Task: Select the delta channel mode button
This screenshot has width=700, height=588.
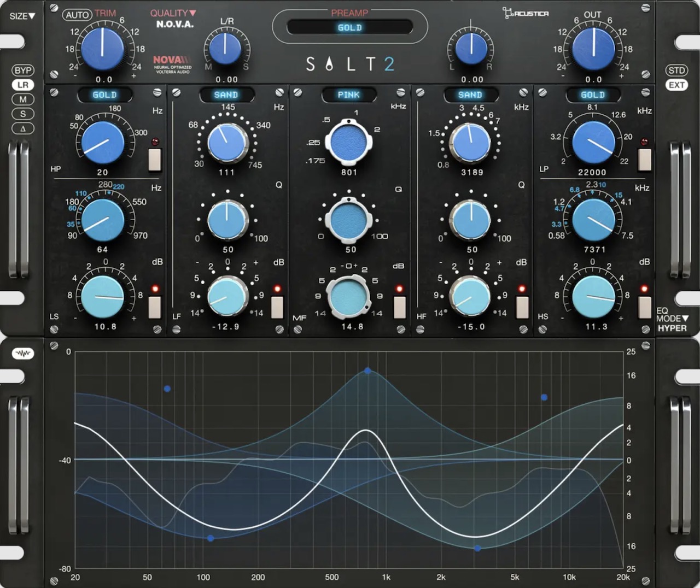Action: [x=23, y=128]
